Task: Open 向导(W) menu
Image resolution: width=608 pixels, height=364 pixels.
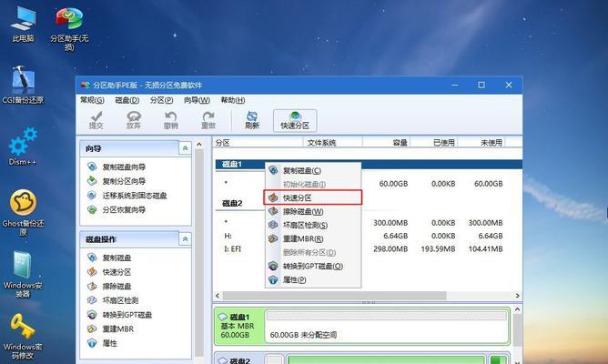Action: (x=197, y=100)
